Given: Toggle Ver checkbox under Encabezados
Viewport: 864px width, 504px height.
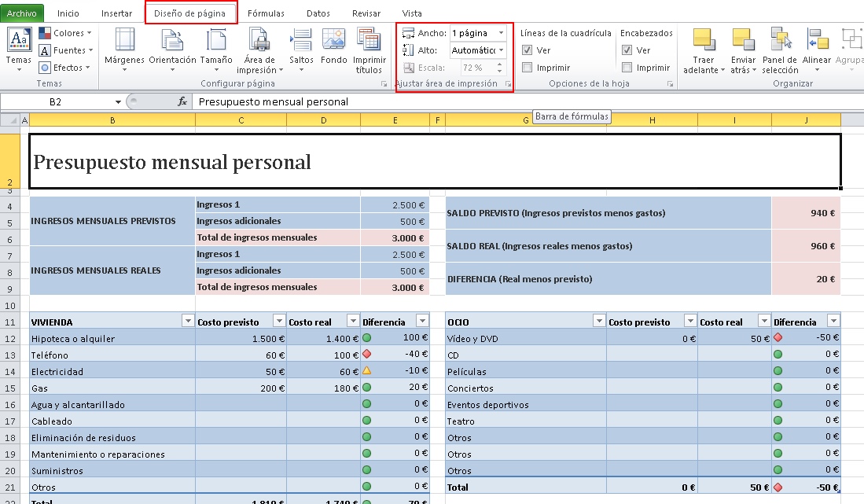Looking at the screenshot, I should pyautogui.click(x=627, y=50).
